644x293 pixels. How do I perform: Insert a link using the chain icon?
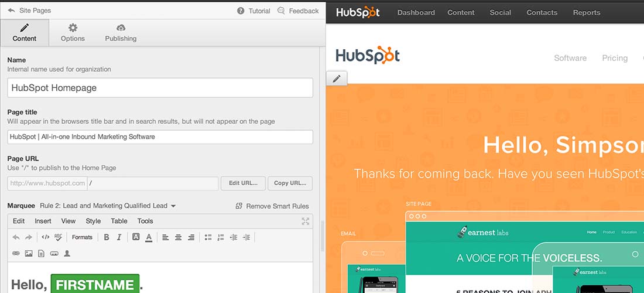tap(16, 254)
